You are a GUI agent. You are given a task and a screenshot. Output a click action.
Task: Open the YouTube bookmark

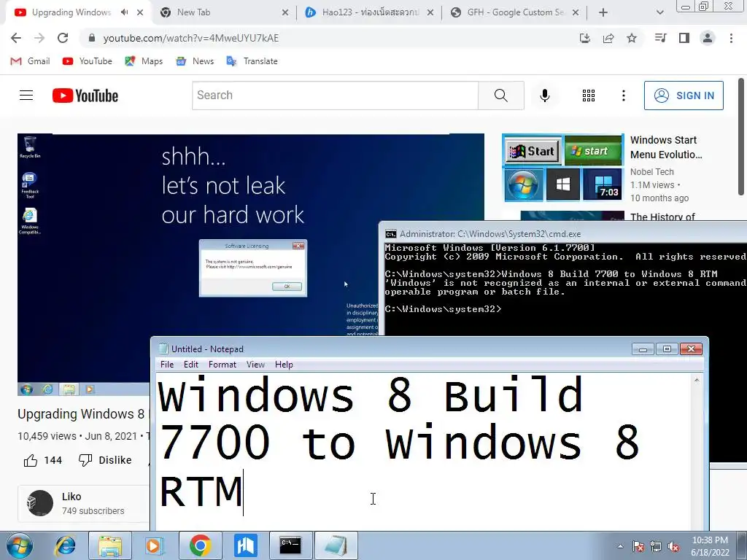[x=88, y=61]
